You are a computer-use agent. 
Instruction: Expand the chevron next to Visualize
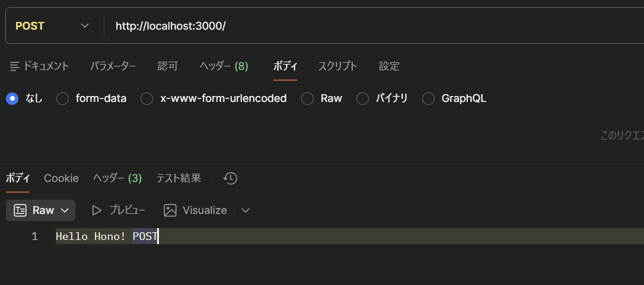pos(246,210)
